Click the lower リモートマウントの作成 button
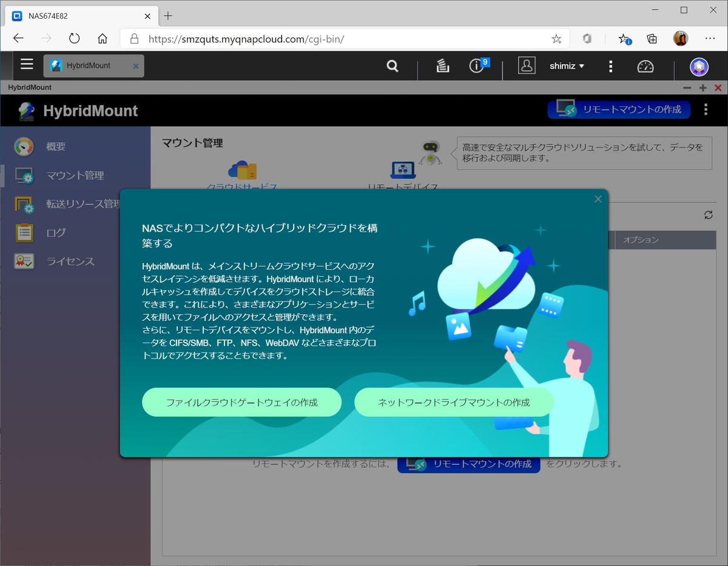This screenshot has height=566, width=728. pos(469,464)
